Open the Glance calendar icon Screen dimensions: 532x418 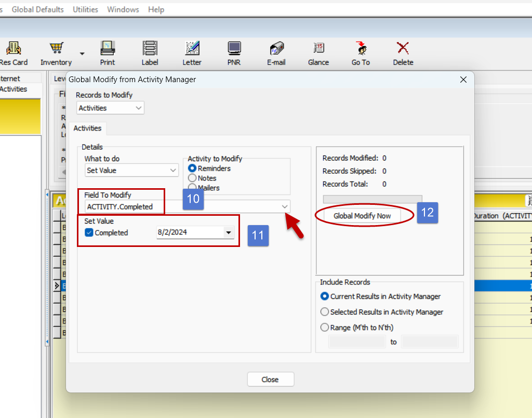[318, 49]
